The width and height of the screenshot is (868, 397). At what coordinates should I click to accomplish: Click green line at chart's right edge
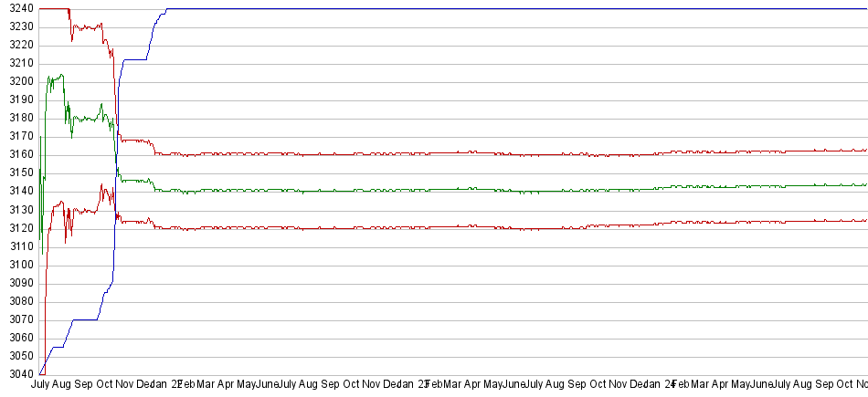tap(863, 184)
